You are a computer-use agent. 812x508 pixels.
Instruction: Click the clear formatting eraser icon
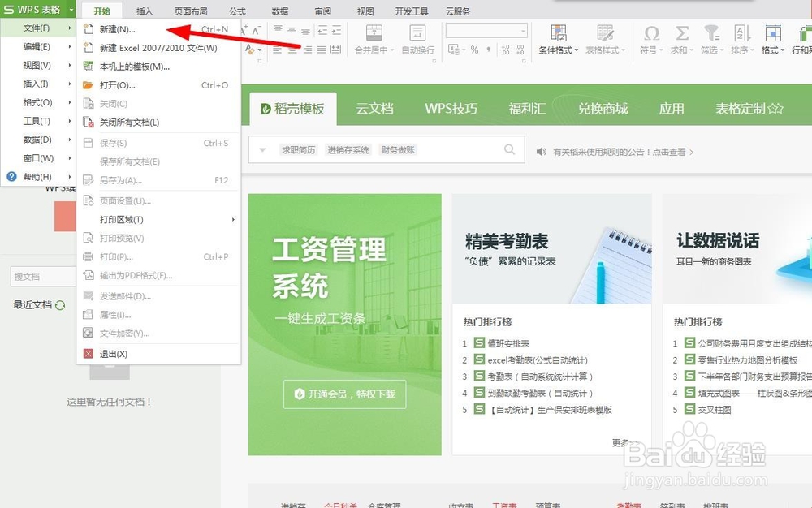[x=249, y=50]
